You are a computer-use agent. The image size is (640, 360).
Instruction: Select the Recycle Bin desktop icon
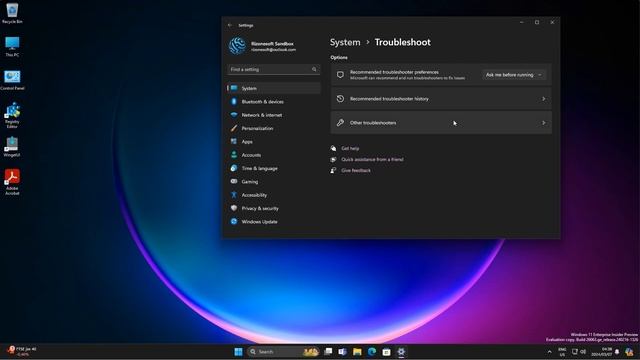pyautogui.click(x=12, y=13)
